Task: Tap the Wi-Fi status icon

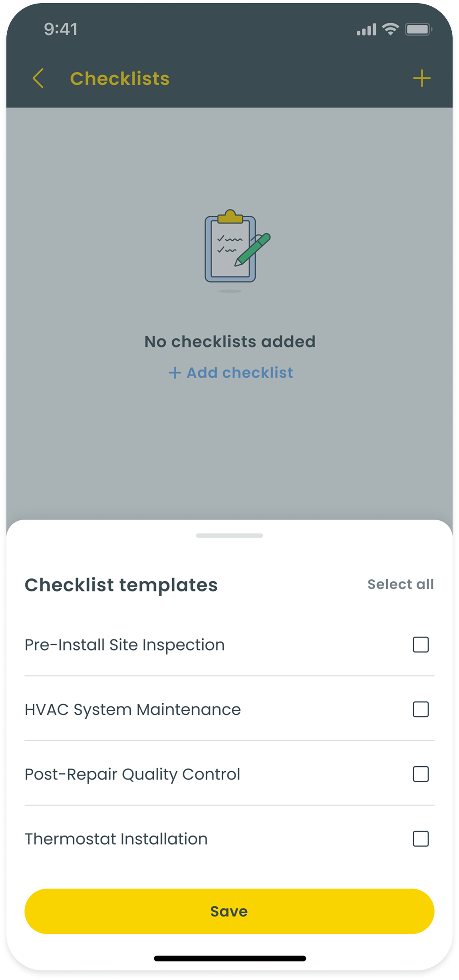Action: [x=390, y=29]
